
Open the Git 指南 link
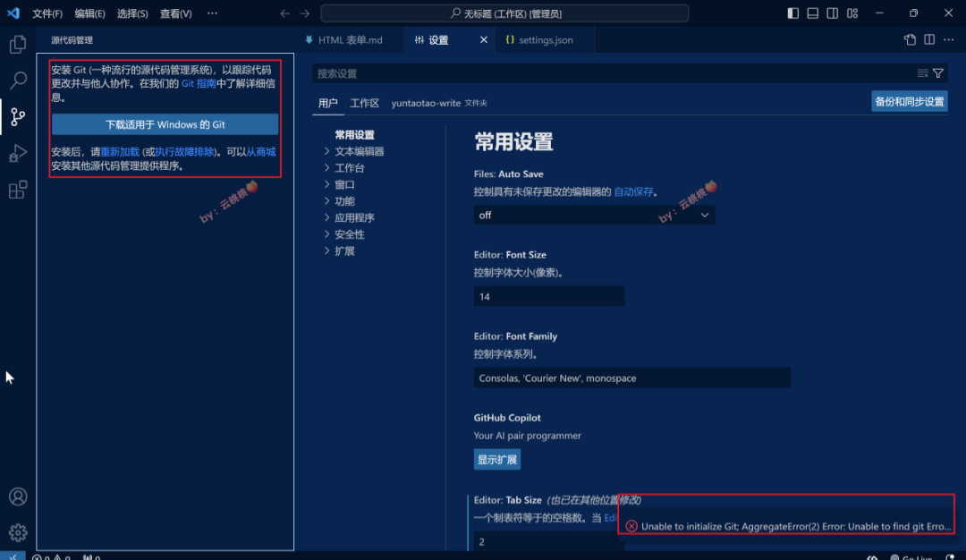[199, 84]
